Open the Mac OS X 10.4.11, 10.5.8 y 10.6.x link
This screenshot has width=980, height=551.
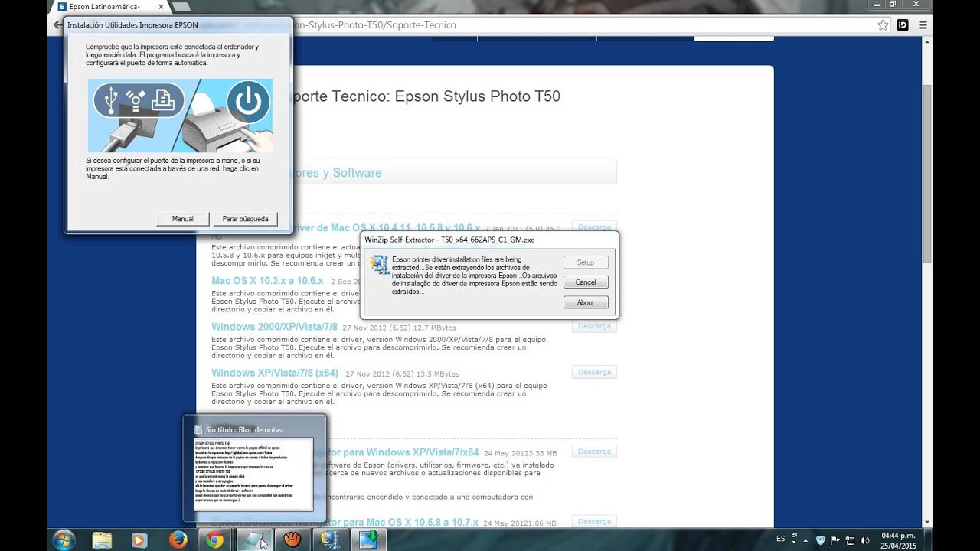point(387,228)
